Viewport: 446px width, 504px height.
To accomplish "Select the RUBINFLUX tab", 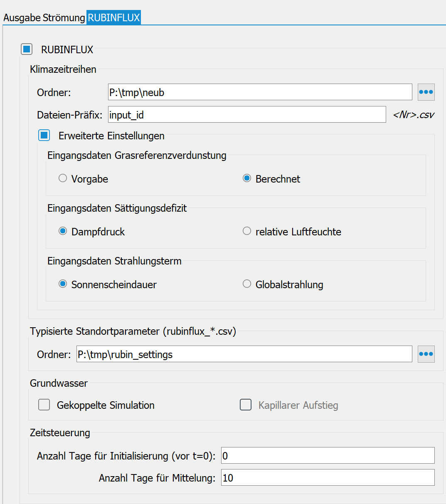I will (x=113, y=18).
